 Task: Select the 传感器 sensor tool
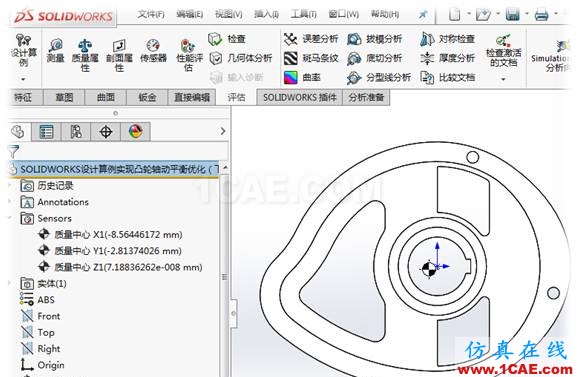pos(153,50)
